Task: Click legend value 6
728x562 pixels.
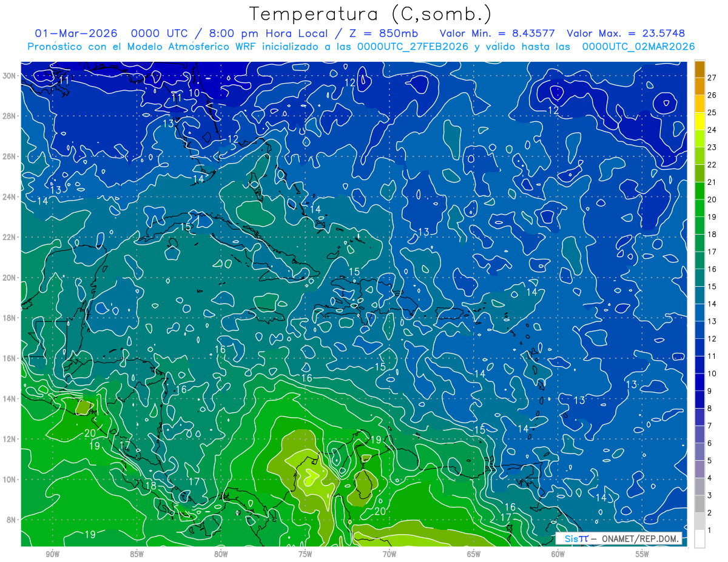Action: (710, 444)
